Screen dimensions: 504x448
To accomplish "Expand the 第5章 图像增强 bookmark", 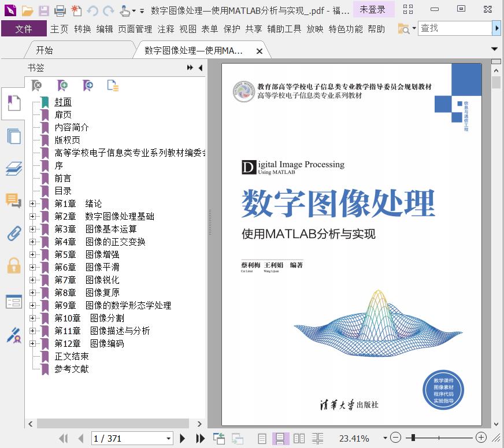I will point(32,254).
